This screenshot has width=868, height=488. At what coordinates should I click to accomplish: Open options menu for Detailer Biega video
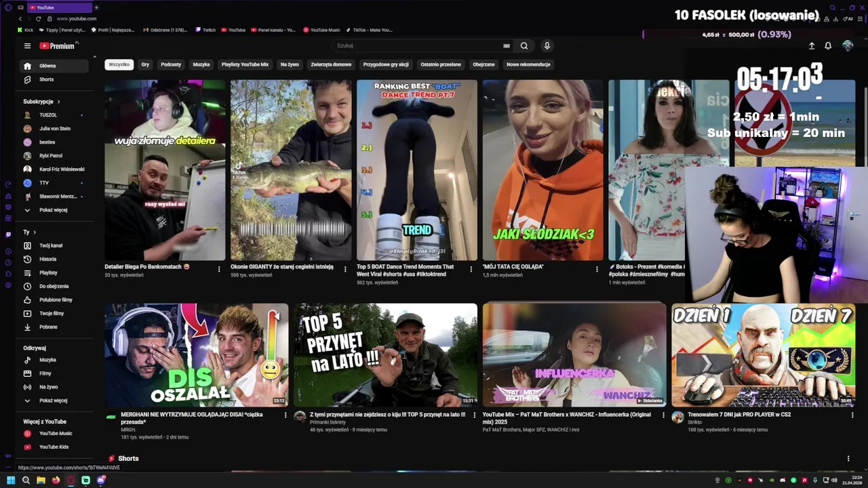pos(219,269)
